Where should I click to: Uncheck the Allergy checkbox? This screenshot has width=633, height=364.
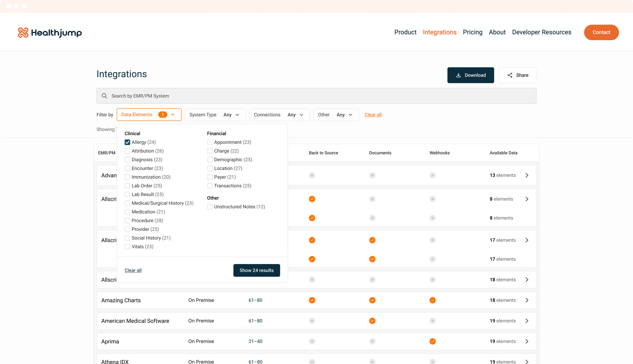127,142
